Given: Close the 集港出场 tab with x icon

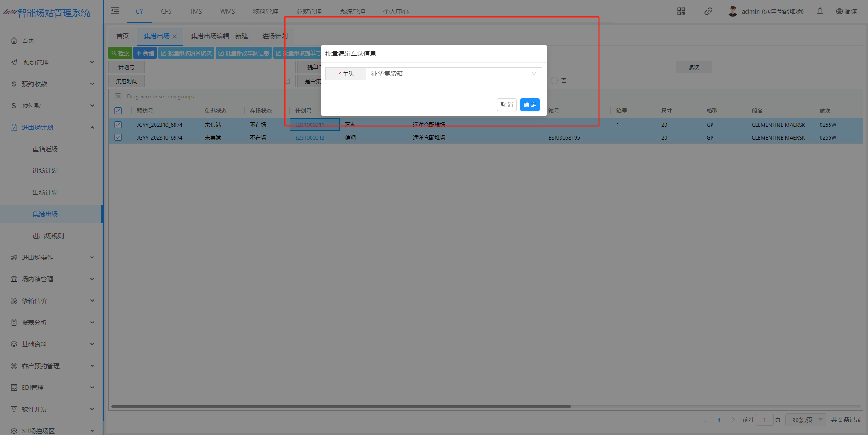Looking at the screenshot, I should coord(175,37).
